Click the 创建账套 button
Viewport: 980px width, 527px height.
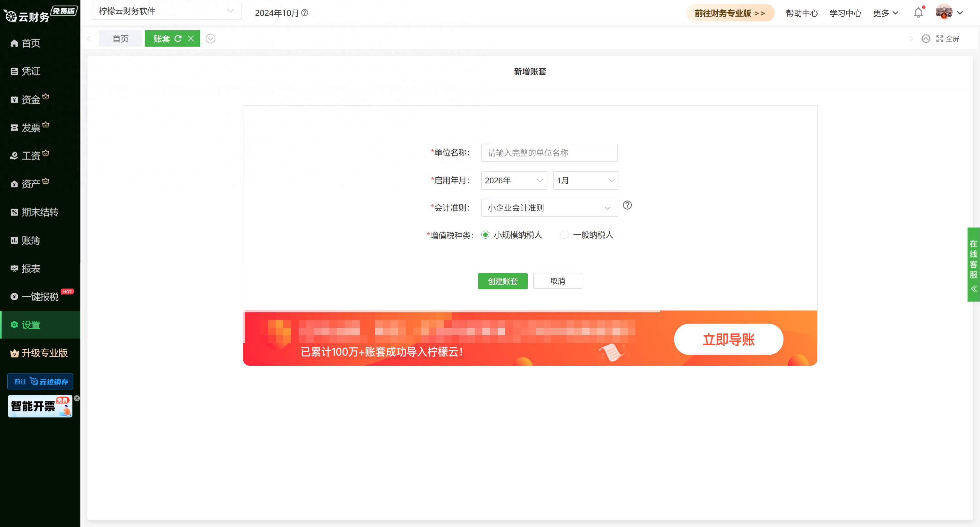[502, 281]
